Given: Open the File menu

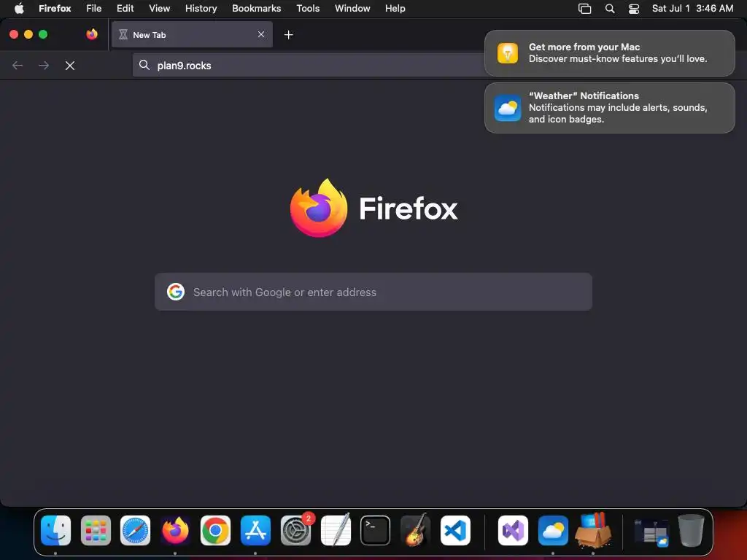Looking at the screenshot, I should tap(94, 8).
